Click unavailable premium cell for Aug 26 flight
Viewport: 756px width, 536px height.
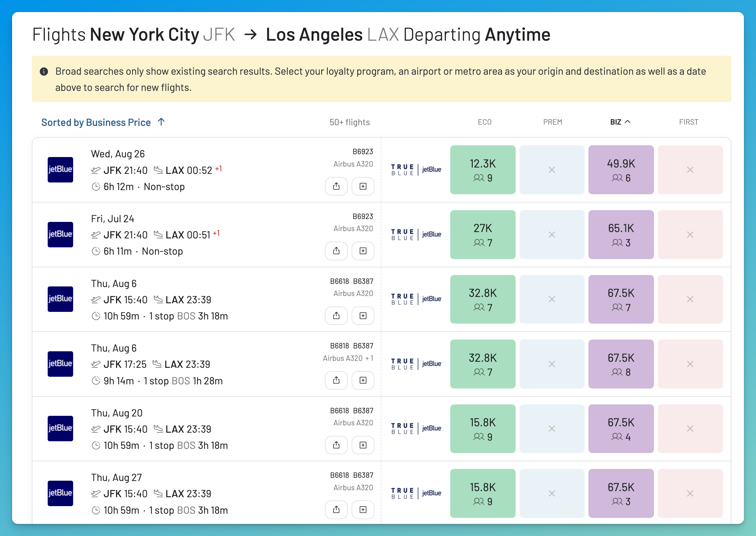click(x=552, y=170)
